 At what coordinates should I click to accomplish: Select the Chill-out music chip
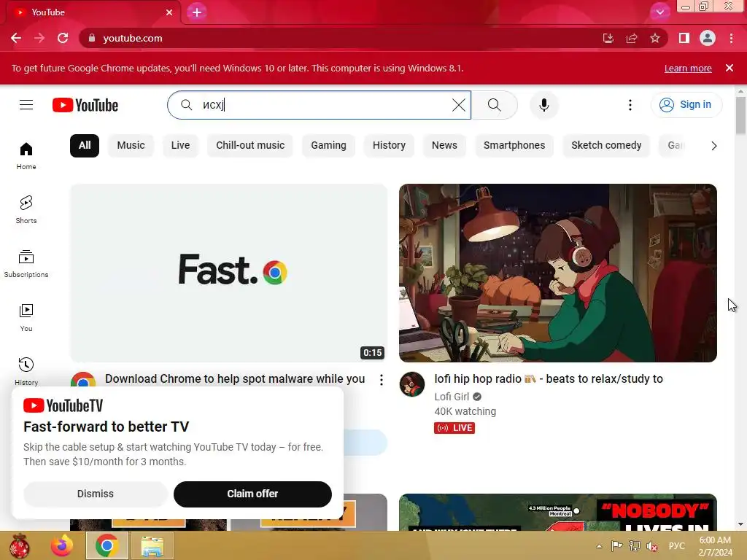pyautogui.click(x=250, y=146)
